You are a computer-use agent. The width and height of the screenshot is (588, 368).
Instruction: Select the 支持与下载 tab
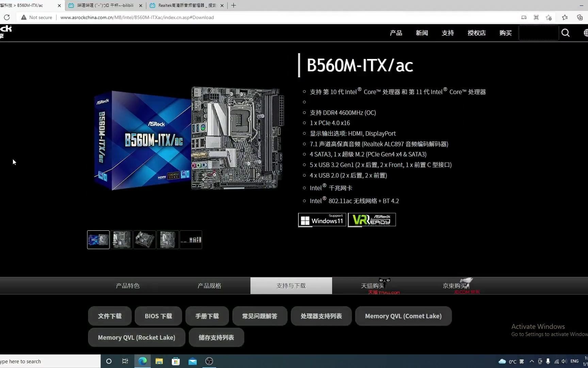(x=291, y=286)
